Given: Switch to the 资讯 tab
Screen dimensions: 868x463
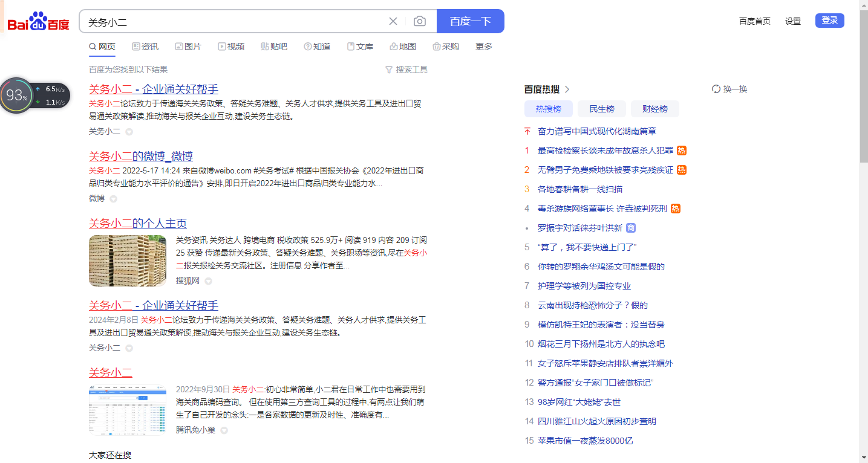Looking at the screenshot, I should [x=145, y=47].
